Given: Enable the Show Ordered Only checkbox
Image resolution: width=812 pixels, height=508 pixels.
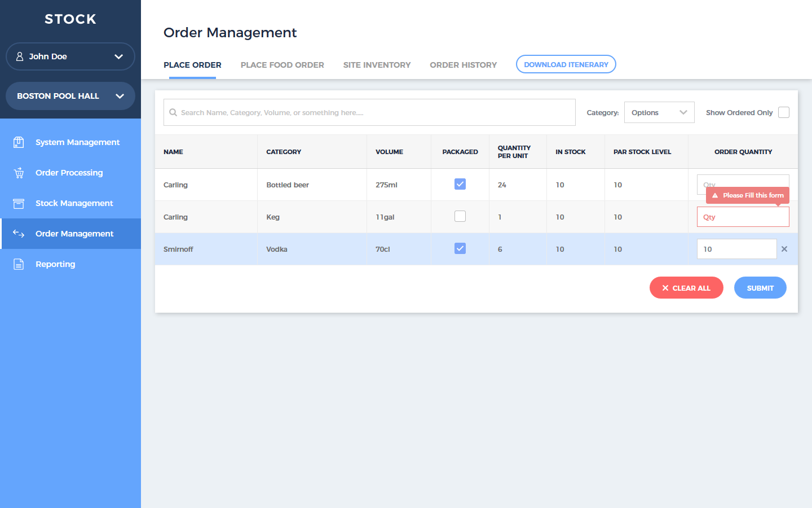Looking at the screenshot, I should 783,112.
